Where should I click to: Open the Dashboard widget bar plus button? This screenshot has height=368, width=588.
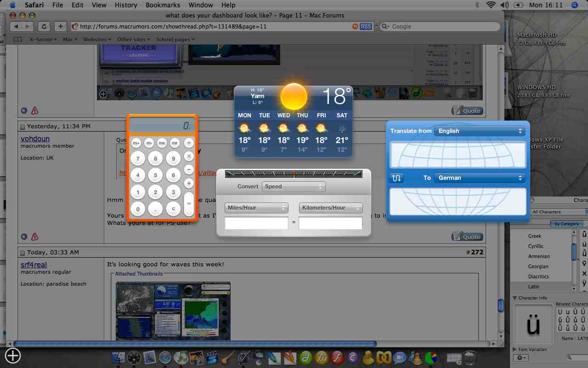(12, 356)
